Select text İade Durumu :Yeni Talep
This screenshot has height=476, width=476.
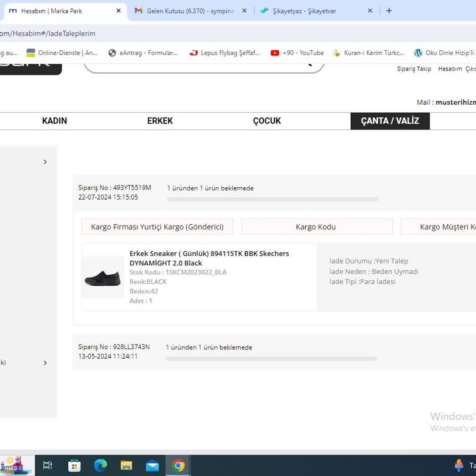pyautogui.click(x=369, y=261)
